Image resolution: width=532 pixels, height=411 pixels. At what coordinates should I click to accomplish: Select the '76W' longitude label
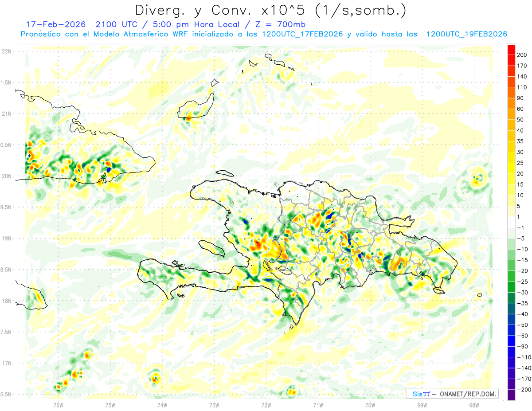pos(58,405)
